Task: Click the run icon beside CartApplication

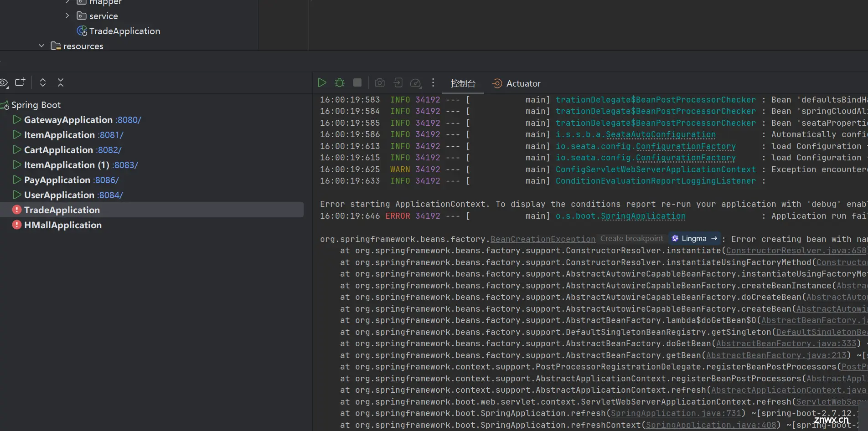Action: [17, 150]
